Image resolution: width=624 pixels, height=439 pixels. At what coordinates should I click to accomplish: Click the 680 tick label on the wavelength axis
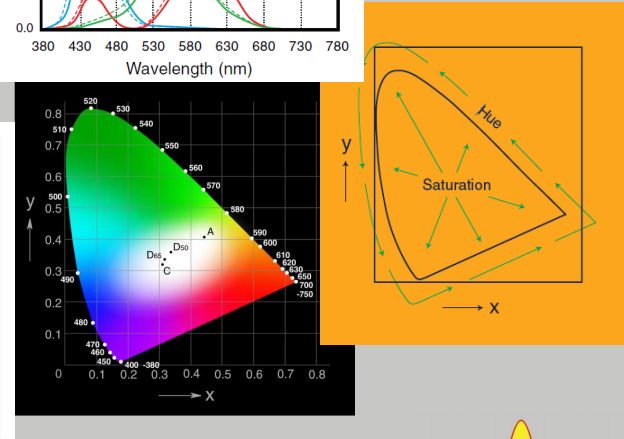tap(263, 47)
